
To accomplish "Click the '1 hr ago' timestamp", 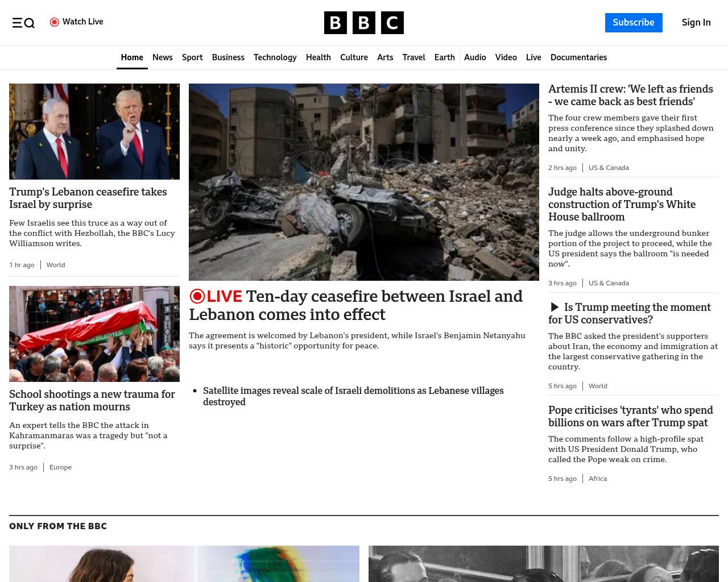I will click(x=22, y=265).
